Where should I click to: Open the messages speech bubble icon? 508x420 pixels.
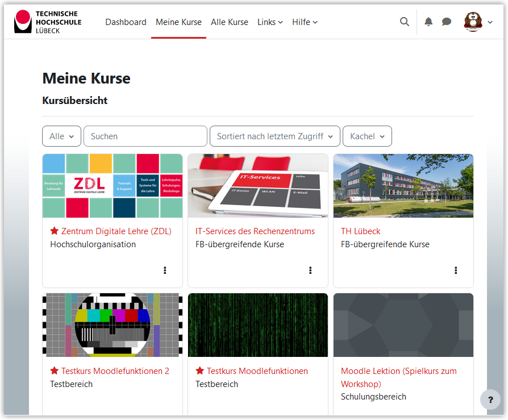pyautogui.click(x=447, y=22)
